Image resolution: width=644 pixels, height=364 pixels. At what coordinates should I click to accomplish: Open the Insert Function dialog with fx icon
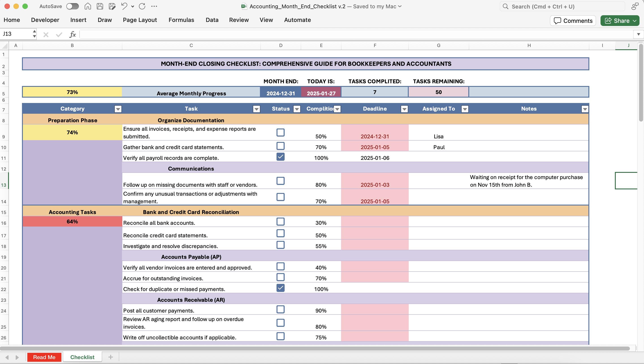[x=72, y=34]
